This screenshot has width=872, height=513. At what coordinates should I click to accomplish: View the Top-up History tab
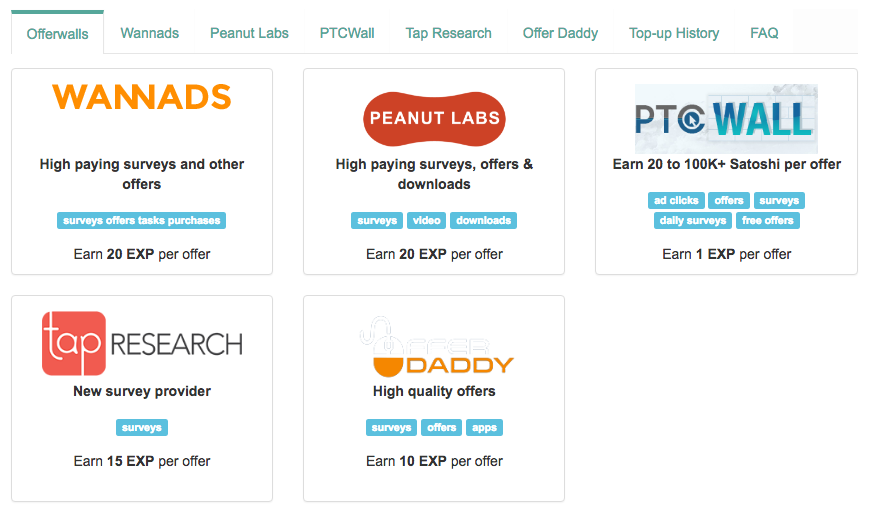pyautogui.click(x=674, y=33)
